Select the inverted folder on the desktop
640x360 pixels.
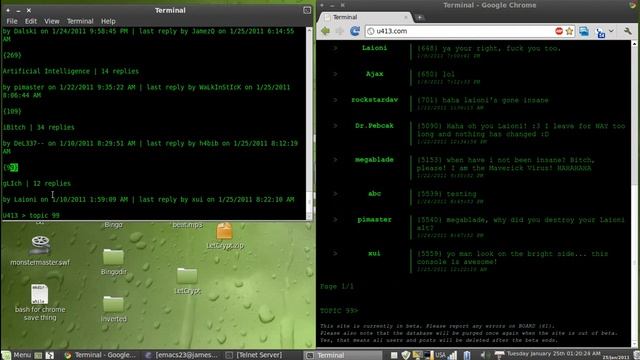(113, 304)
